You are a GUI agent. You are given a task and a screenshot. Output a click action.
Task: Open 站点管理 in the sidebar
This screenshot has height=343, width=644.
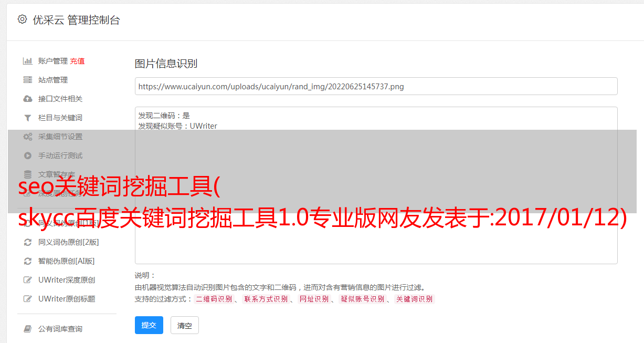[x=53, y=80]
